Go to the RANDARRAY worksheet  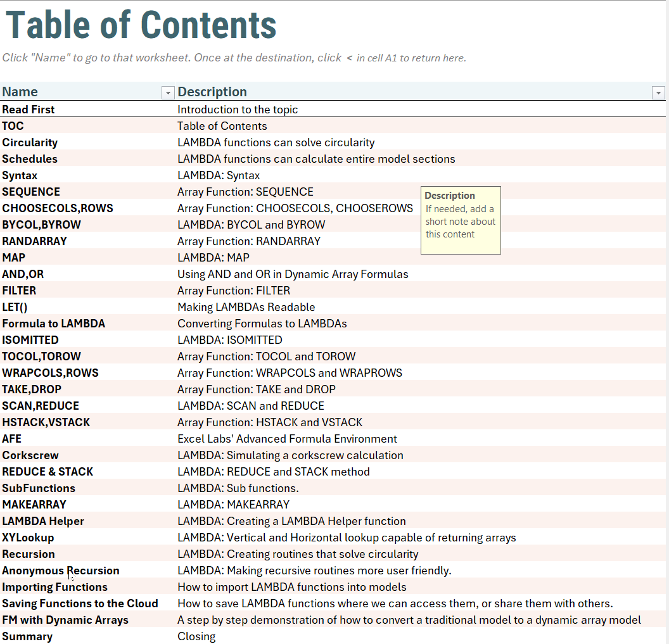35,241
